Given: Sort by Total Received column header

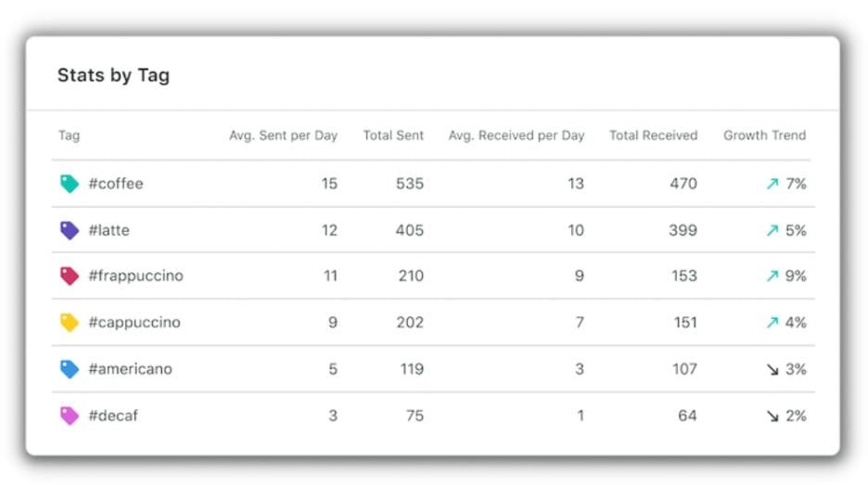Looking at the screenshot, I should click(653, 135).
